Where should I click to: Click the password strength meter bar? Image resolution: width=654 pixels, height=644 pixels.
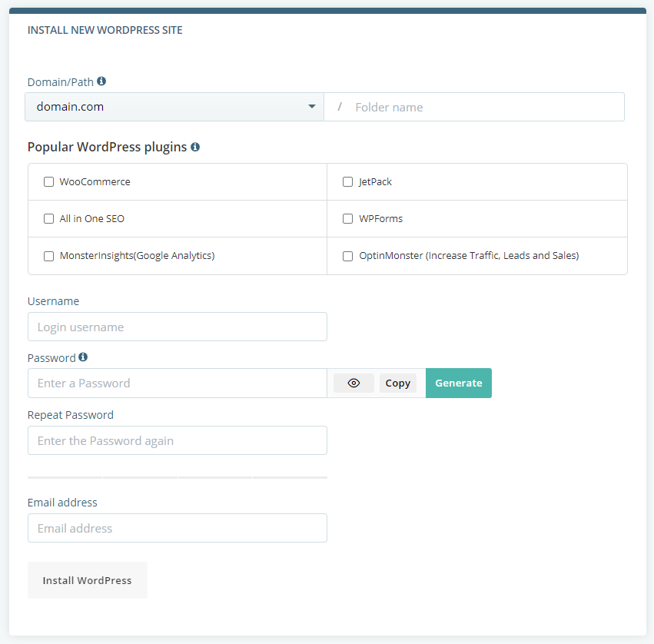point(177,476)
